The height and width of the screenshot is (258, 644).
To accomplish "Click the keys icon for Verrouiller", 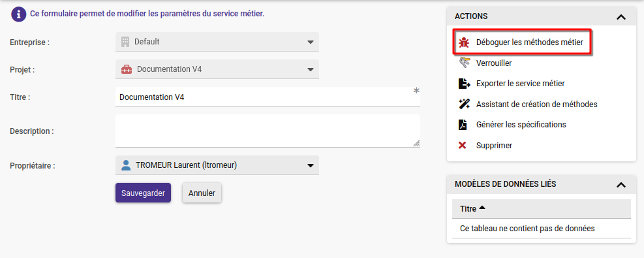I will (464, 63).
